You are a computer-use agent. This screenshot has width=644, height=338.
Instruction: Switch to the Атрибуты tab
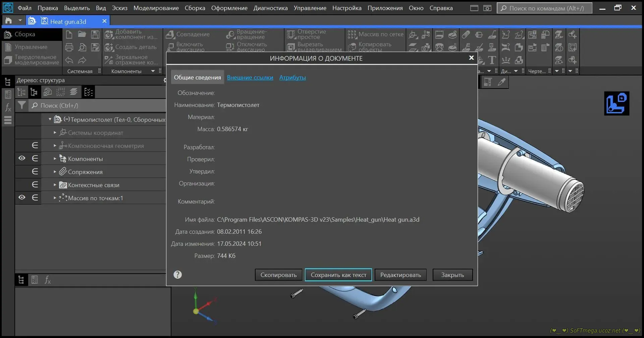pyautogui.click(x=292, y=77)
